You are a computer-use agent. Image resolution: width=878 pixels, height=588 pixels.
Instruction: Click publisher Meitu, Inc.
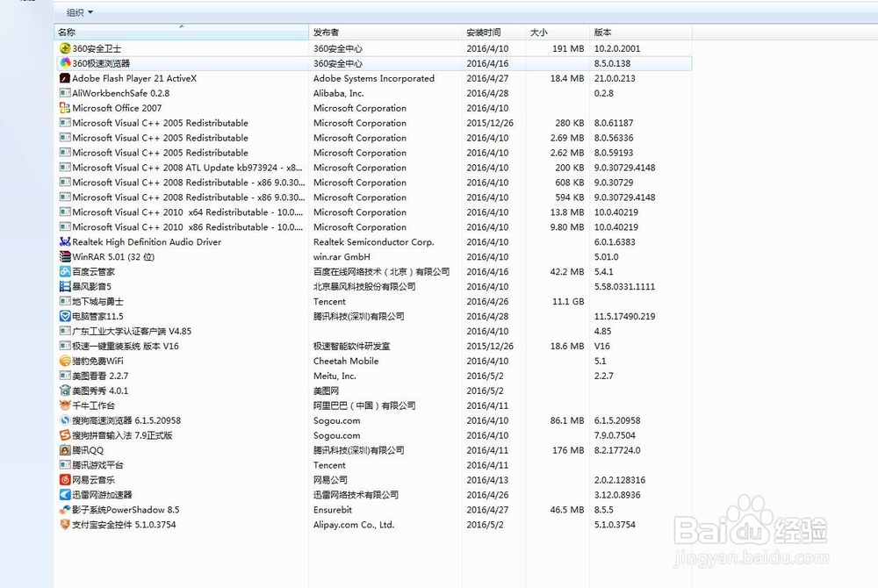click(x=335, y=376)
